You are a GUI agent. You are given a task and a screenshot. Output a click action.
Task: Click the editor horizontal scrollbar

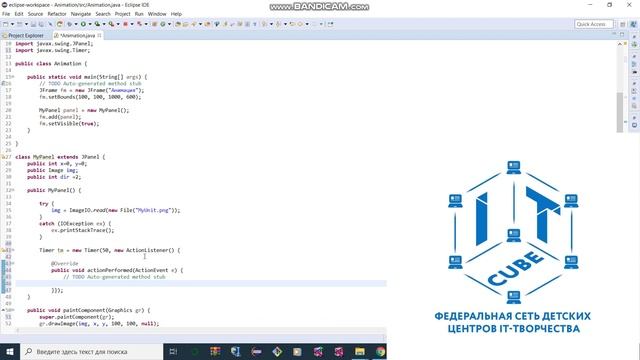[x=200, y=331]
